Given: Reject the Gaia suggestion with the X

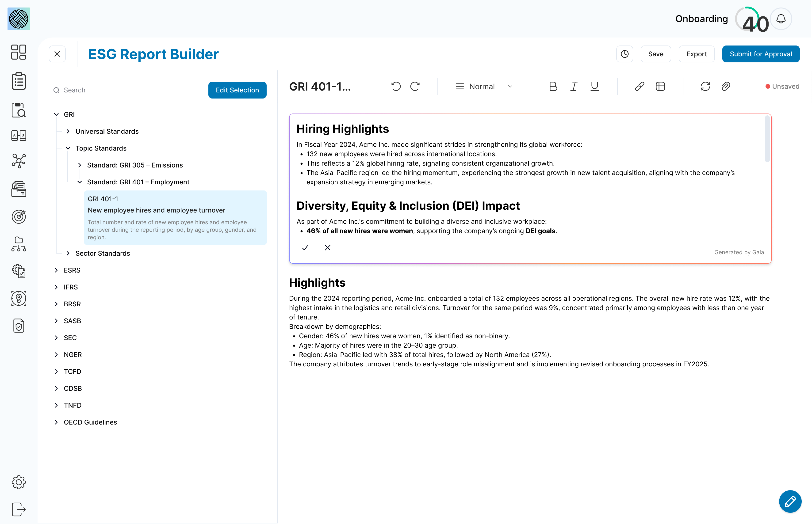Looking at the screenshot, I should (327, 248).
